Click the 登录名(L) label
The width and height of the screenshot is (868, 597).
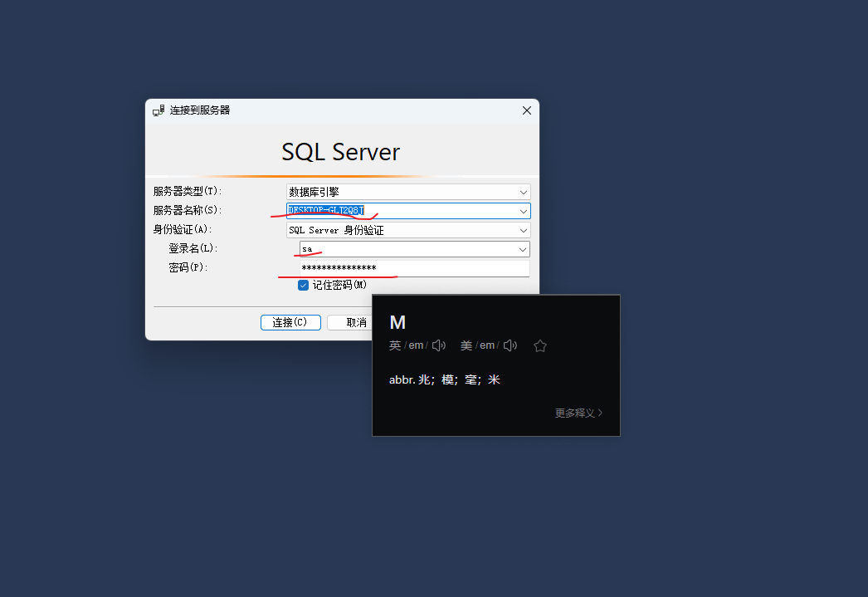tap(193, 248)
